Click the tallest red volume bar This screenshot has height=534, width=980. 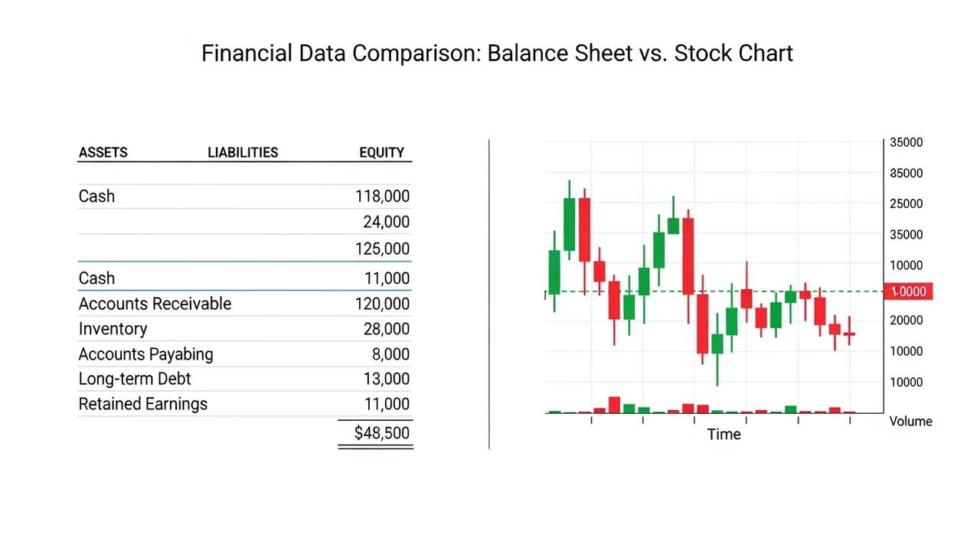(614, 405)
